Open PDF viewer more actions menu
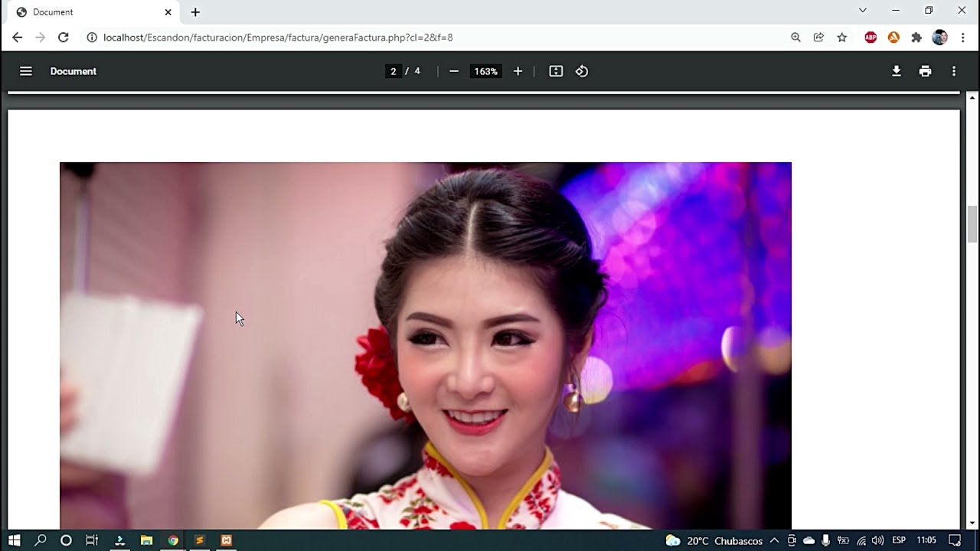This screenshot has height=551, width=980. (x=954, y=71)
